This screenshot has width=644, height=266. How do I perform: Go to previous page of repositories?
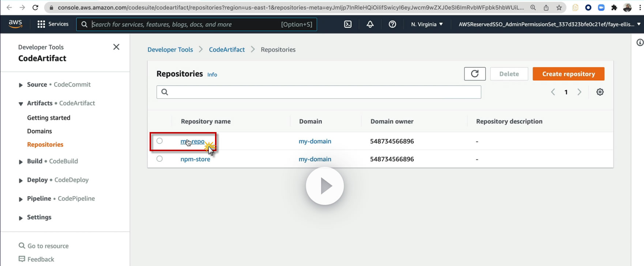pyautogui.click(x=553, y=92)
